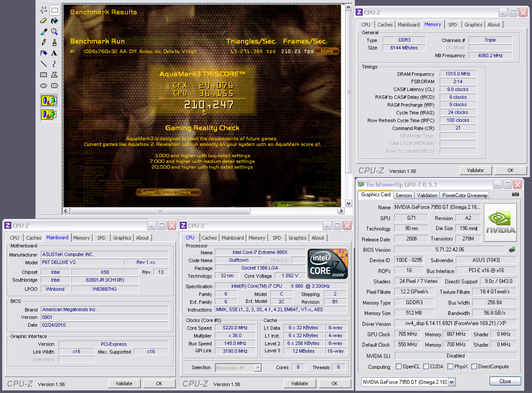Click Validate in the CPU-Z Memory window
The width and height of the screenshot is (532, 393).
475,170
